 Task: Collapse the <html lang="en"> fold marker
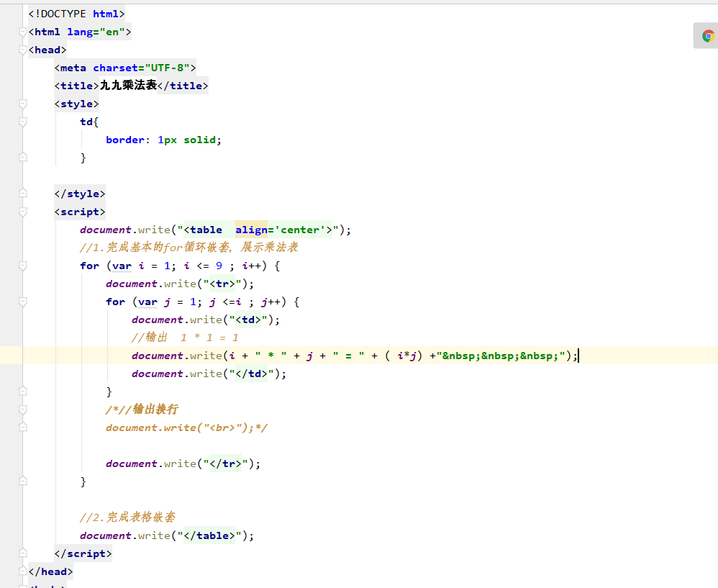point(22,32)
